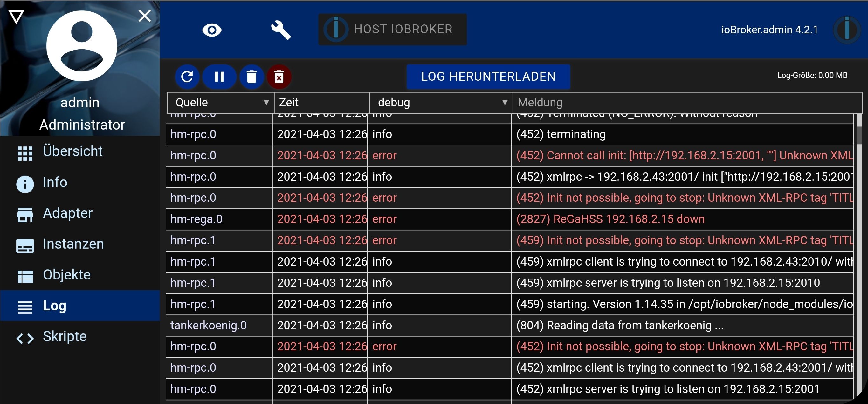Open the wrench settings icon
The width and height of the screenshot is (868, 404).
(x=281, y=30)
